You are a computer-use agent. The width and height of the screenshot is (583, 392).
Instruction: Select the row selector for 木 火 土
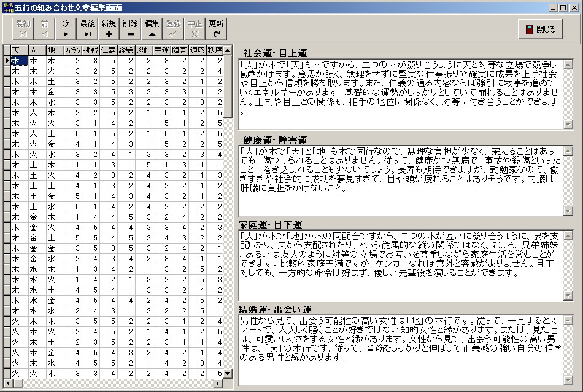pyautogui.click(x=7, y=133)
